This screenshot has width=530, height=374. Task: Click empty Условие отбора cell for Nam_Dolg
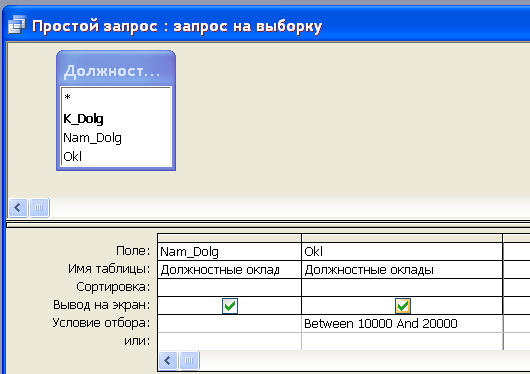click(229, 324)
